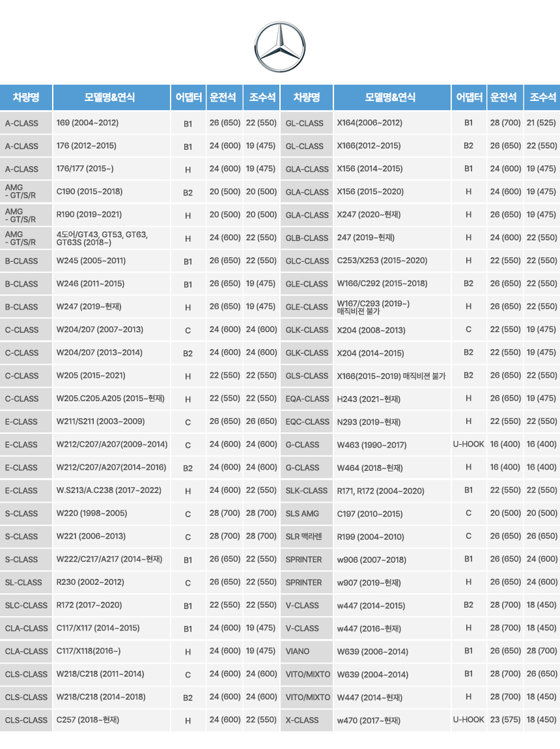The width and height of the screenshot is (560, 749).
Task: Click the left table's 차량명 header
Action: pyautogui.click(x=26, y=98)
